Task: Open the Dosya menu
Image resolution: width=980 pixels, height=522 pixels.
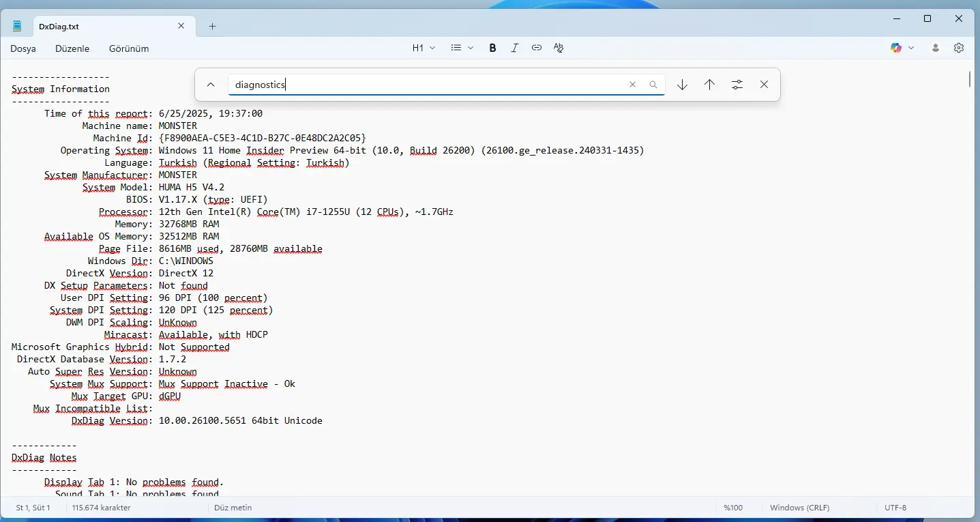Action: (23, 48)
